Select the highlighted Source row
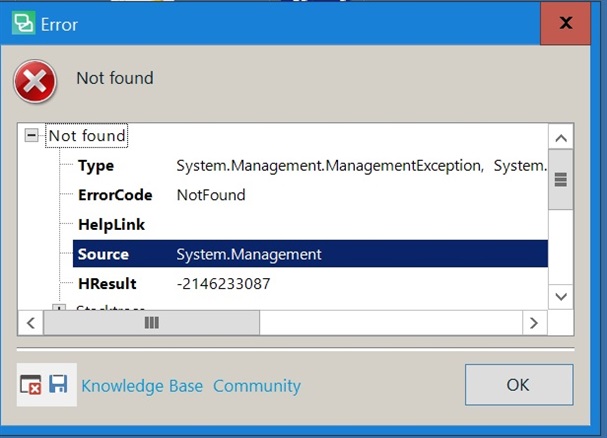607x438 pixels. [x=310, y=254]
